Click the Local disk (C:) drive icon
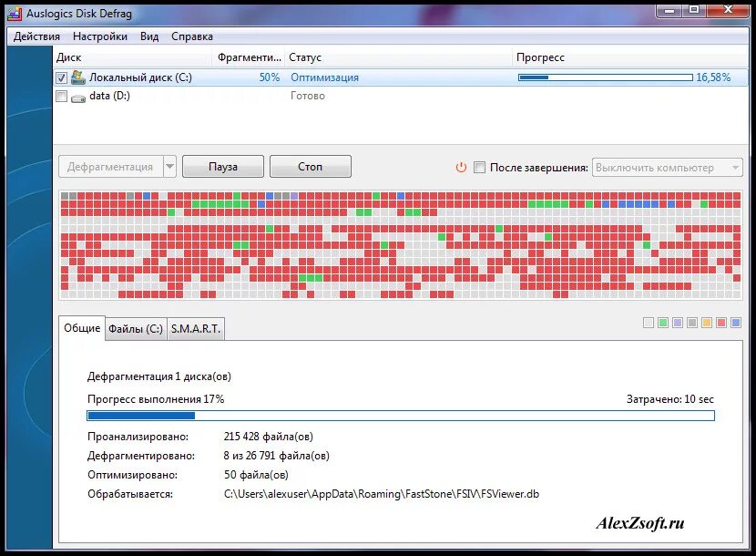Viewport: 756px width, 556px height. pyautogui.click(x=78, y=77)
